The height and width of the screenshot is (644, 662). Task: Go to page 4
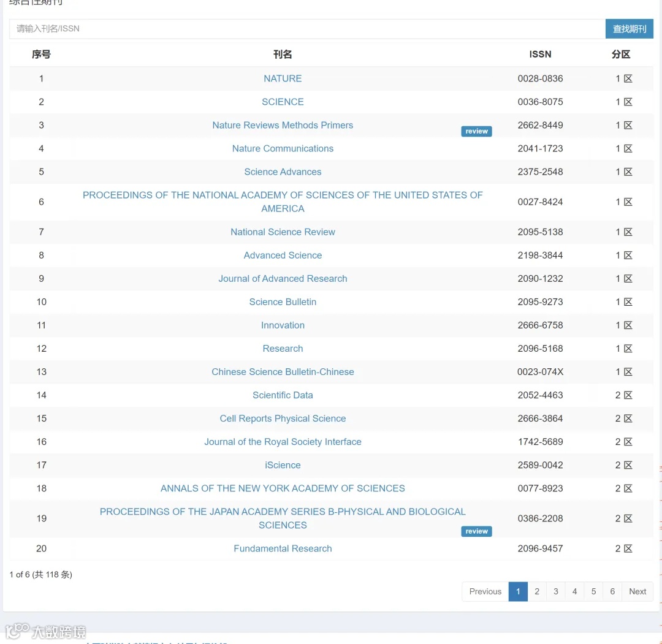coord(574,591)
